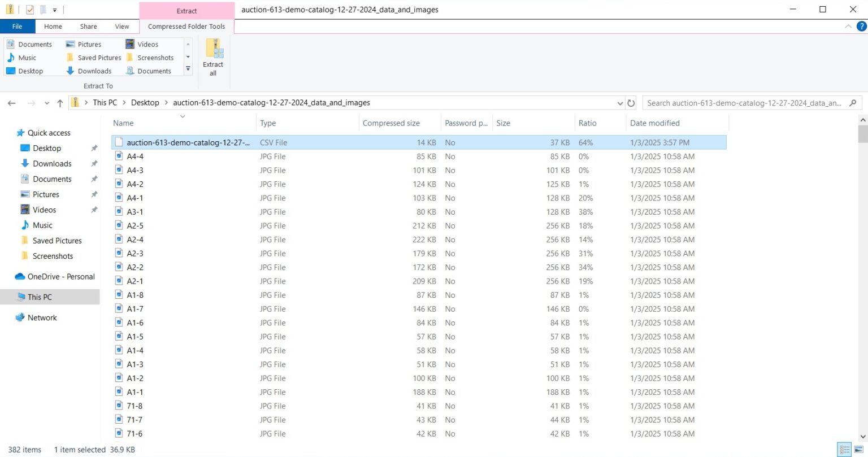The height and width of the screenshot is (457, 868).
Task: Expand the address bar history dropdown
Action: click(x=620, y=103)
